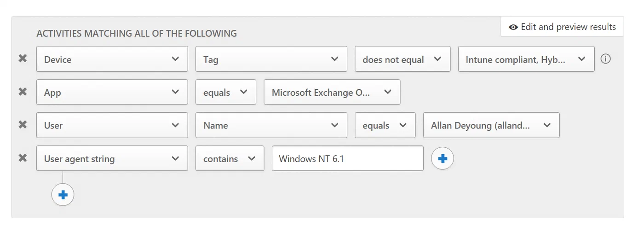This screenshot has height=238, width=644.
Task: Click the info icon beside Intune compliant
Action: (x=606, y=59)
